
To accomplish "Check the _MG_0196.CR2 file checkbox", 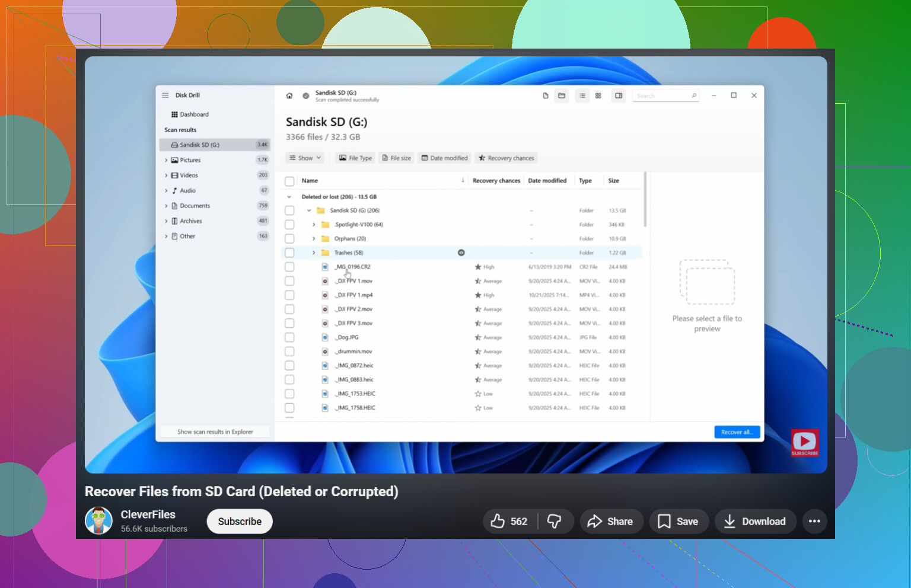I will tap(289, 267).
